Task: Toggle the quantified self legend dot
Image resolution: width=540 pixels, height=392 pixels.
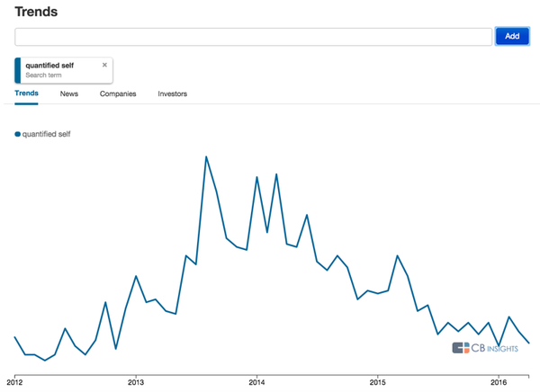Action: [x=18, y=134]
